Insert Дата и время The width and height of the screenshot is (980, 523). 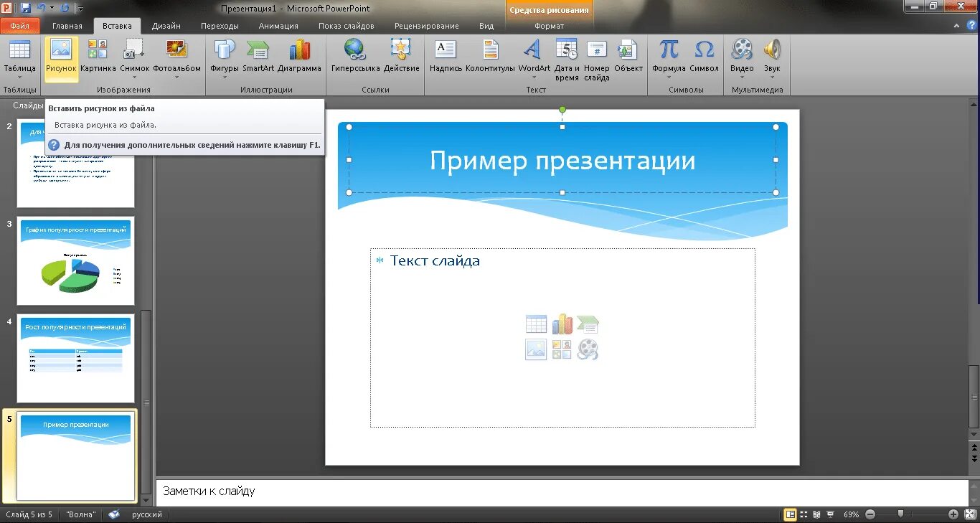567,60
